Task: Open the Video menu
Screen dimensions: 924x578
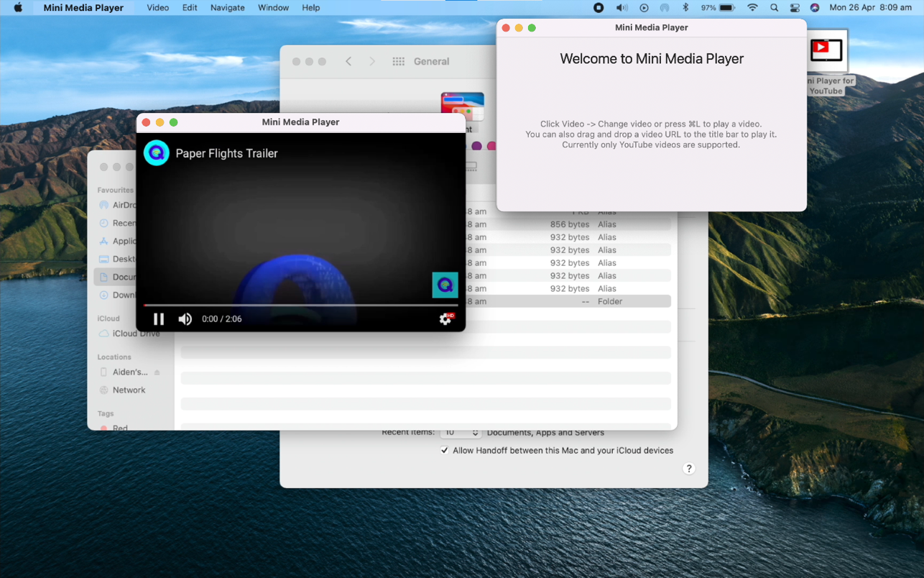Action: pyautogui.click(x=158, y=8)
